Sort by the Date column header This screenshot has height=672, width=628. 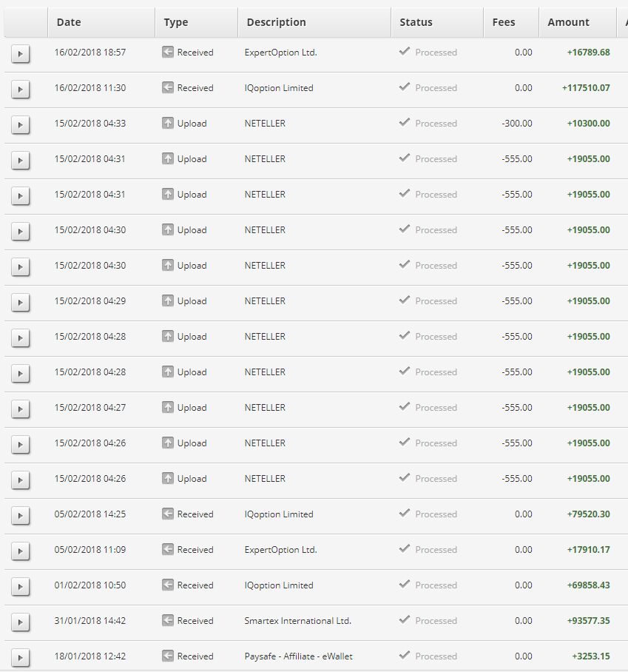[69, 22]
